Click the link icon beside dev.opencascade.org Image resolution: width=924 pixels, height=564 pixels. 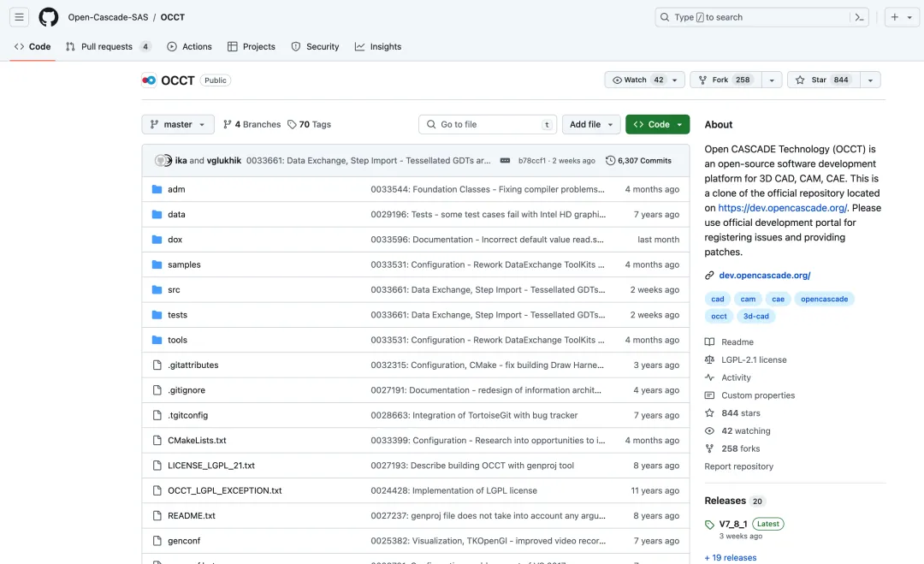coord(709,276)
